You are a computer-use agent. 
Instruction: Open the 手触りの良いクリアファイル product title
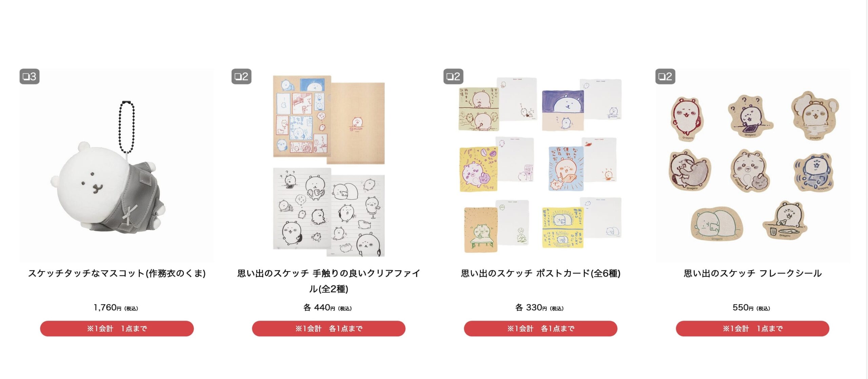tap(329, 281)
